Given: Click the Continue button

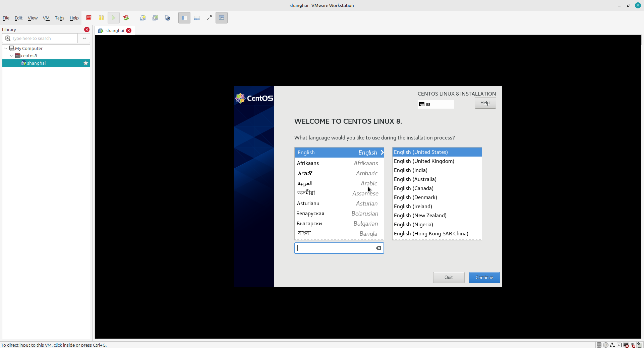Looking at the screenshot, I should coord(484,278).
